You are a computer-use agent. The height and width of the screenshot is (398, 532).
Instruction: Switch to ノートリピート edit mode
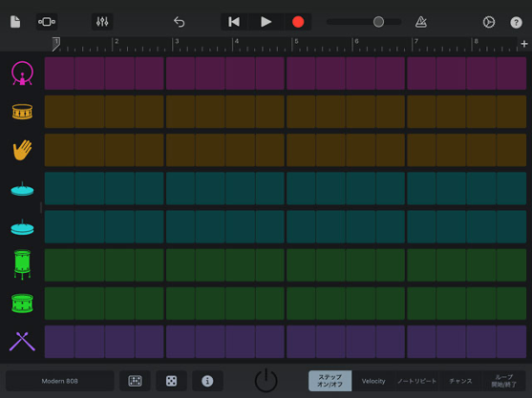pyautogui.click(x=416, y=381)
